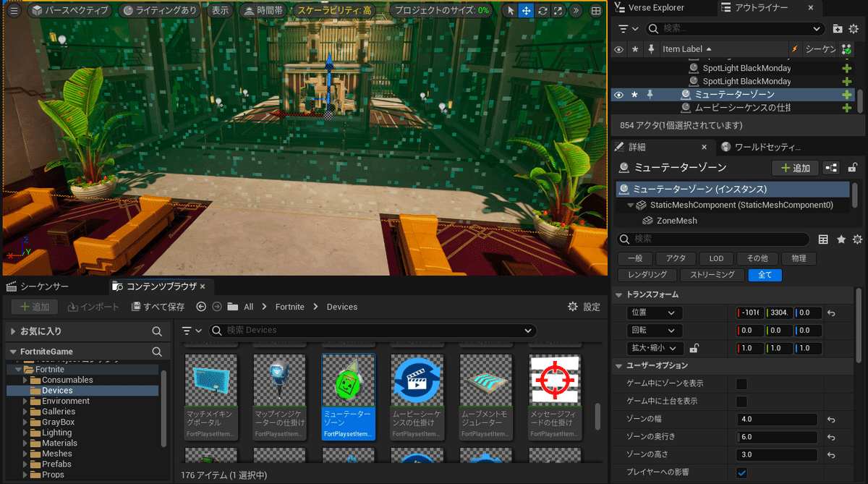Open property matrix table view icon
This screenshot has width=868, height=484.
(823, 239)
